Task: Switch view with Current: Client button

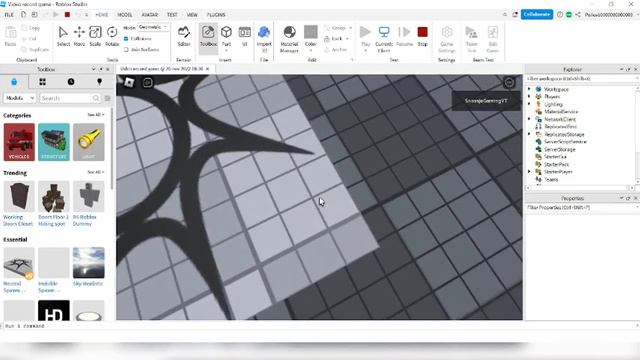Action: point(384,39)
